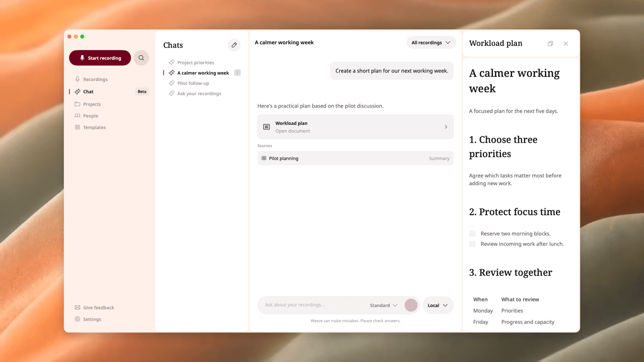Click the Start recording button
The image size is (644, 362).
(100, 58)
